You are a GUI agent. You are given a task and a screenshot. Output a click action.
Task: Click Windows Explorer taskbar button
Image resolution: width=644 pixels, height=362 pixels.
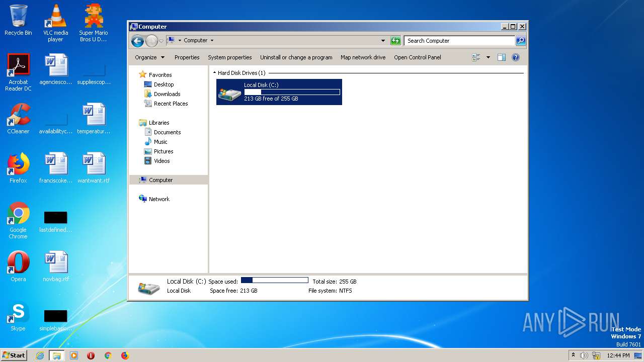click(56, 355)
